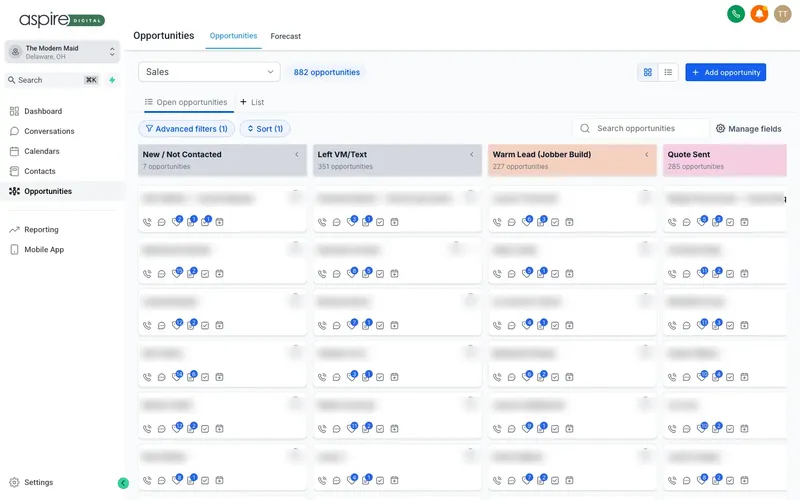The height and width of the screenshot is (500, 800).
Task: Collapse the Warm Lead (Jobber Build) column
Action: pos(647,155)
